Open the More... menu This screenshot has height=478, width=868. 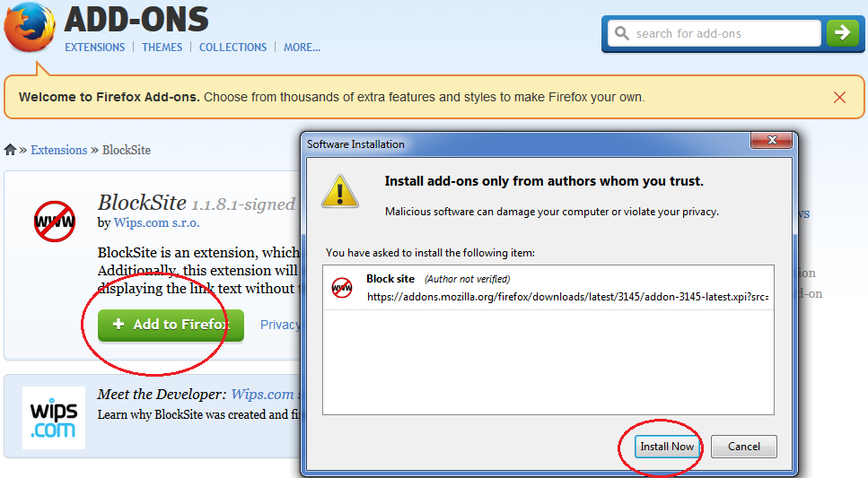302,47
